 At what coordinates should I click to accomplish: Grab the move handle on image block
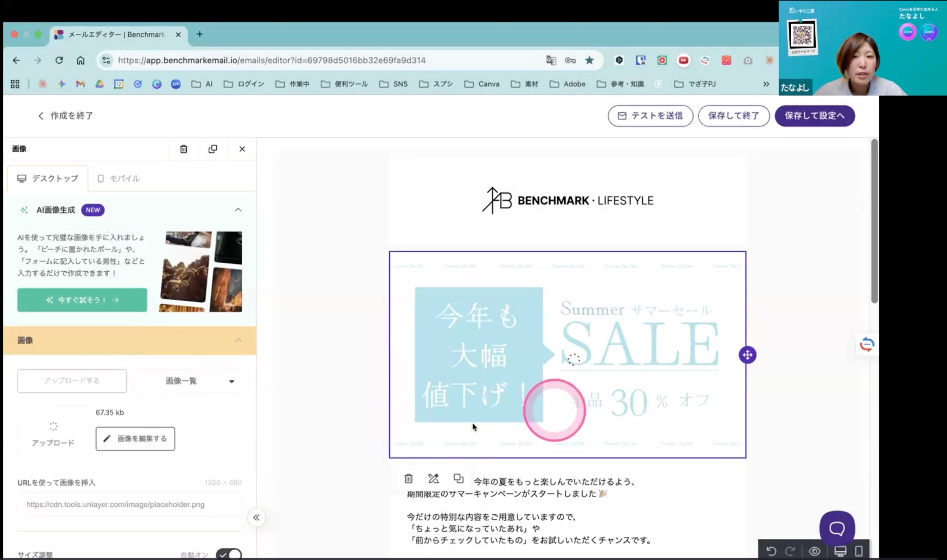747,355
